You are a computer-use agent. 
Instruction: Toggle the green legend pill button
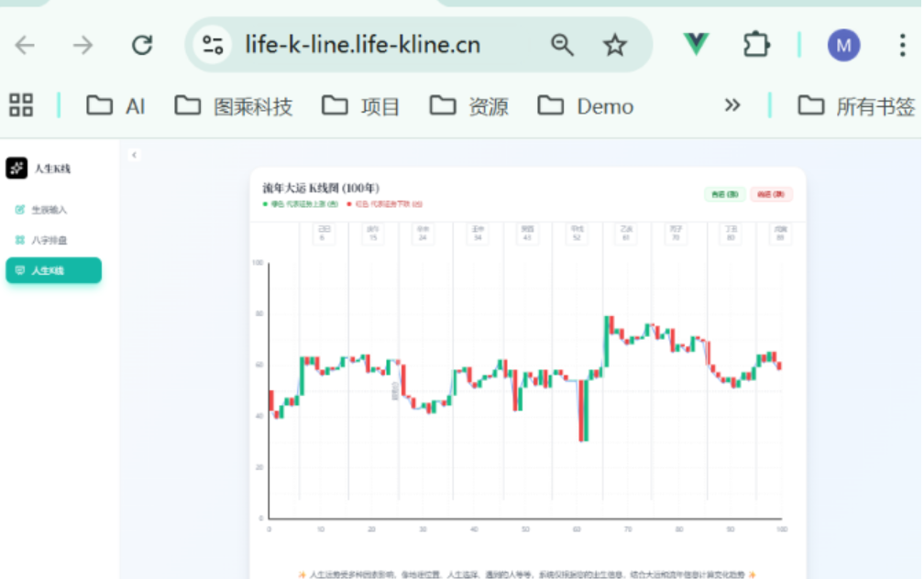pyautogui.click(x=724, y=194)
